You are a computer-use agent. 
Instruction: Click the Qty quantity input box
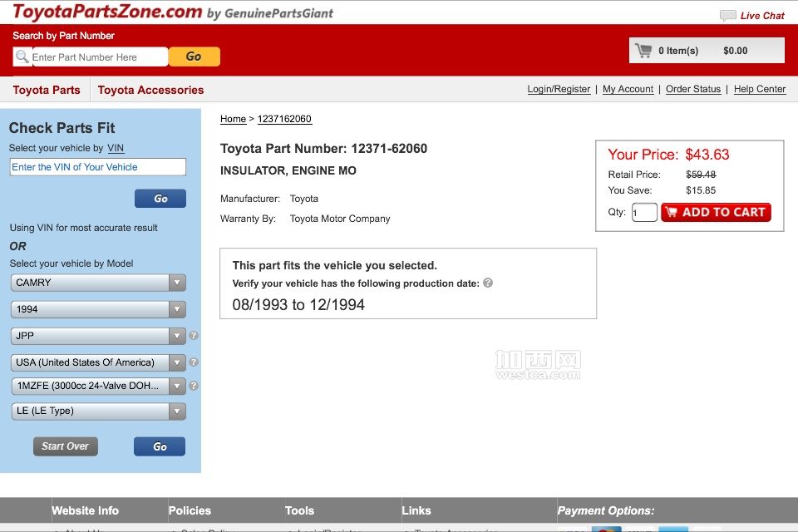coord(644,212)
